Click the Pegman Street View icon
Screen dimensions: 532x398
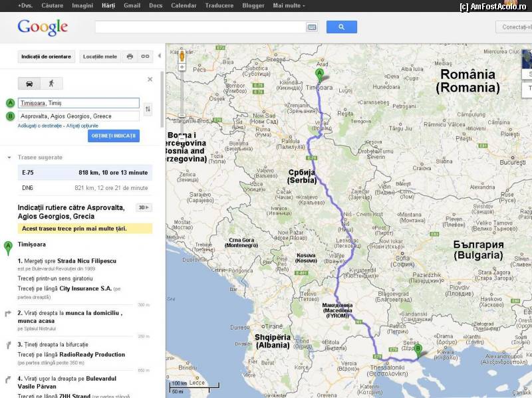[x=182, y=54]
